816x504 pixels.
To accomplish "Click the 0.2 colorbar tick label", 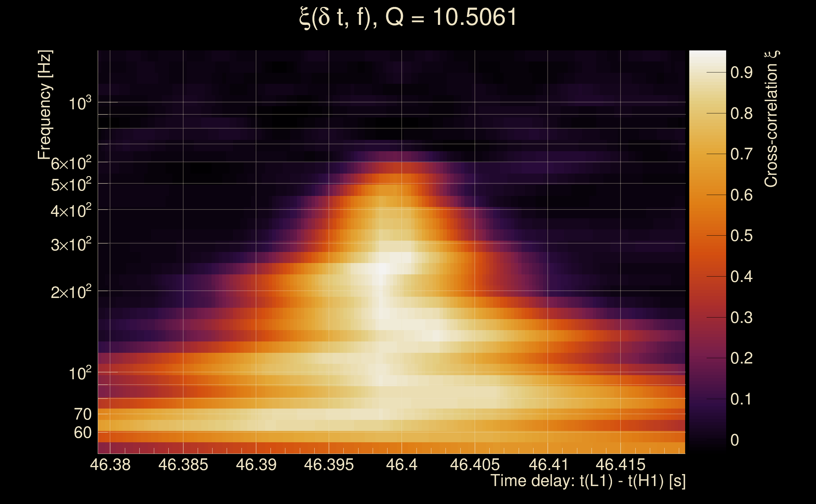I will (x=741, y=358).
